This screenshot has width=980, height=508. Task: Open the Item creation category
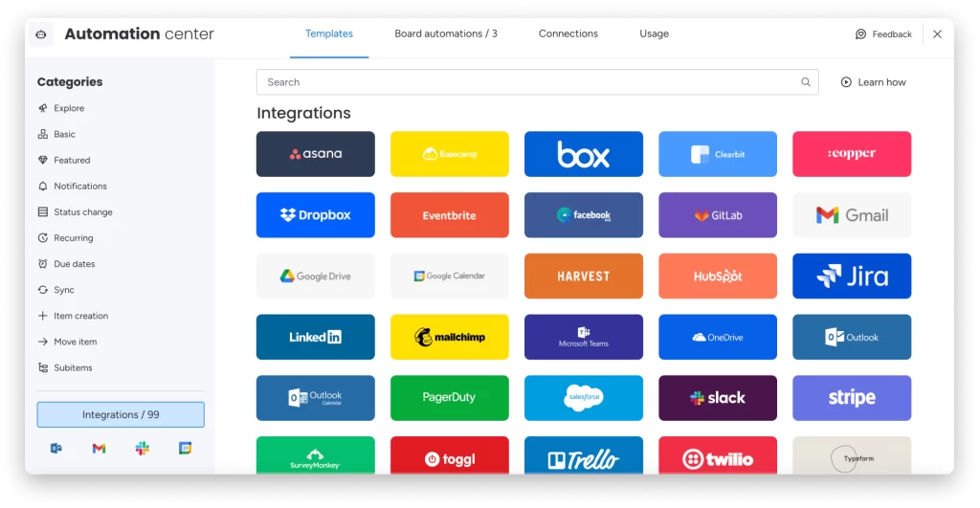(73, 316)
